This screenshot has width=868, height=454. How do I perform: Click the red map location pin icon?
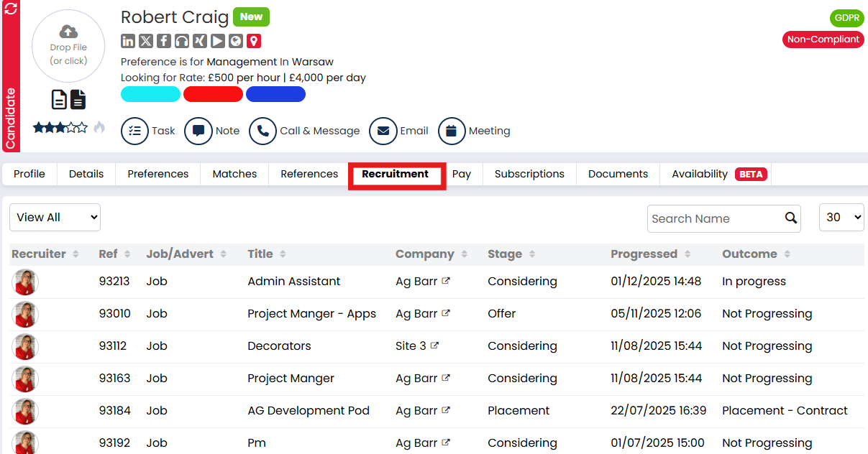click(x=254, y=41)
